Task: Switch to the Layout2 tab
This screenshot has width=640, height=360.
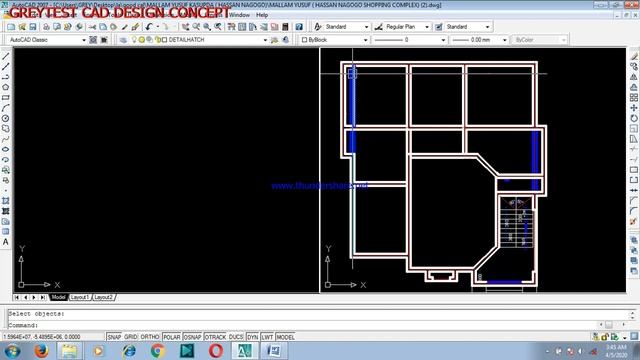Action: pyautogui.click(x=103, y=298)
